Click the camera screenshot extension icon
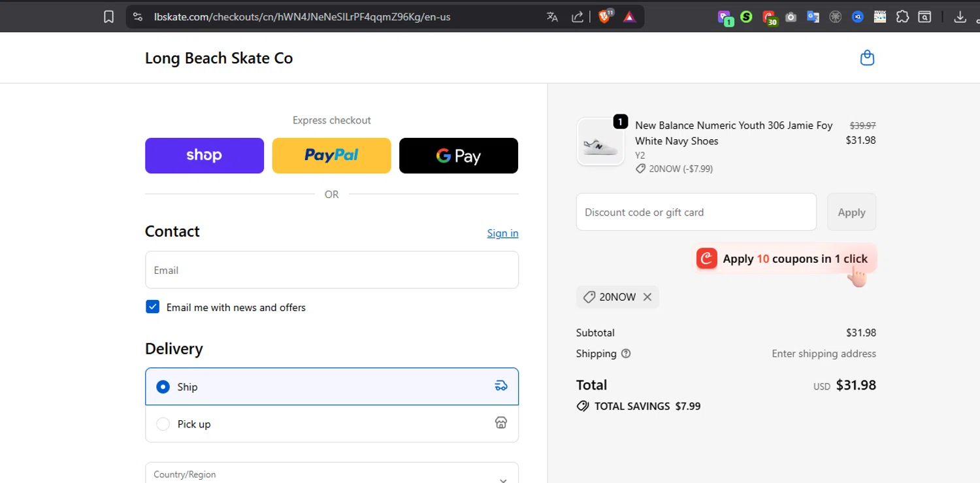 point(791,17)
